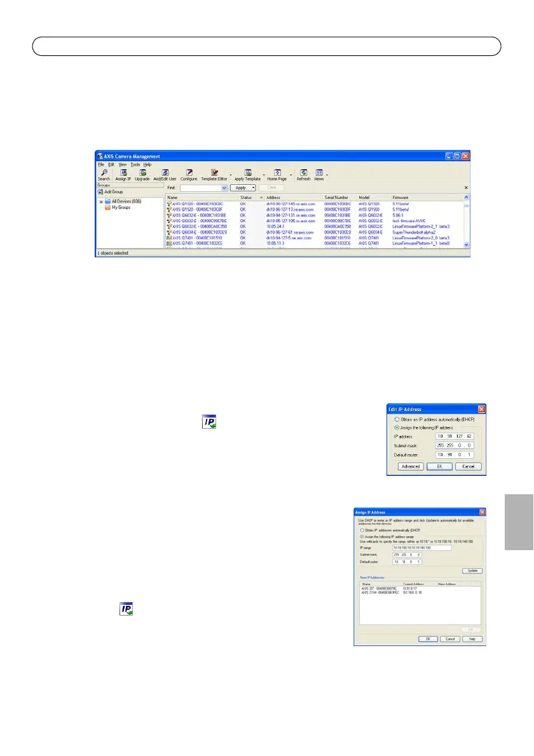Select the AXIS 211M row in New IP Addresses
Viewport: 534px width, 756px height.
(420, 593)
